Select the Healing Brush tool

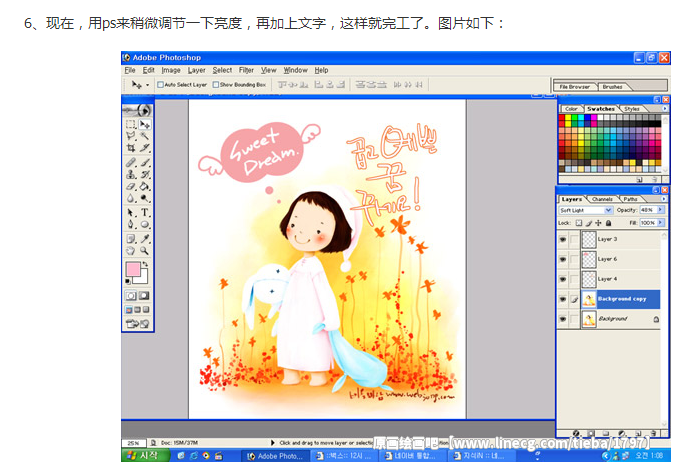(131, 162)
